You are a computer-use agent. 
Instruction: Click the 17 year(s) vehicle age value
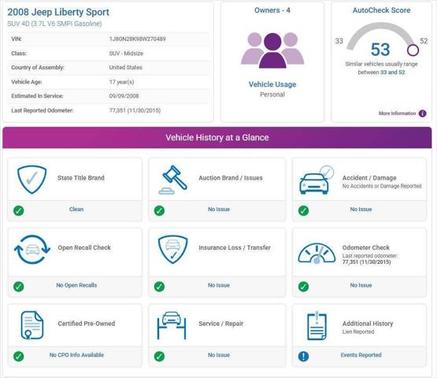tap(122, 82)
